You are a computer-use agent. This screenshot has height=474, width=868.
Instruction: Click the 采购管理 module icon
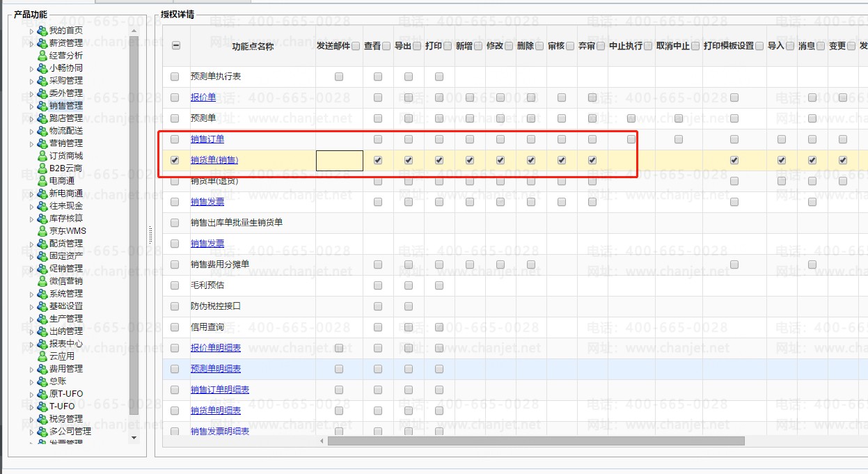coord(42,81)
